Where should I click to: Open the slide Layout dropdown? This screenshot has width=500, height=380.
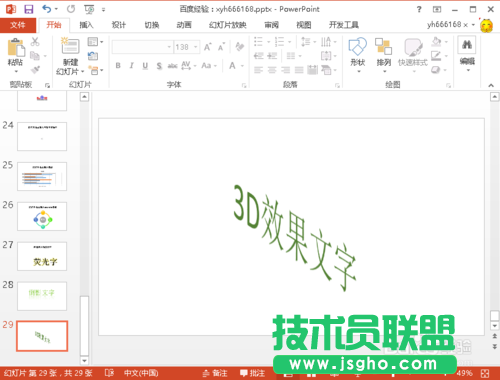(x=95, y=42)
